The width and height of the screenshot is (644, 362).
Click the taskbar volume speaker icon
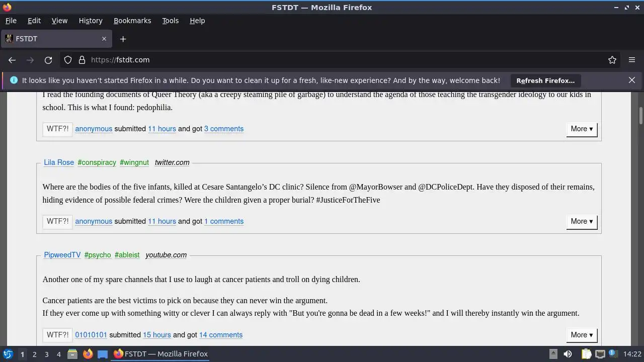click(x=568, y=354)
